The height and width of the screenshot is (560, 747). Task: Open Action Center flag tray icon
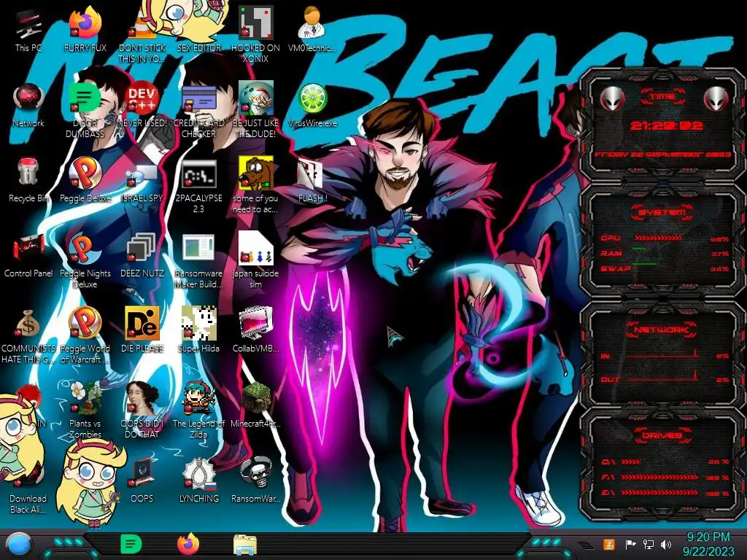pyautogui.click(x=630, y=544)
